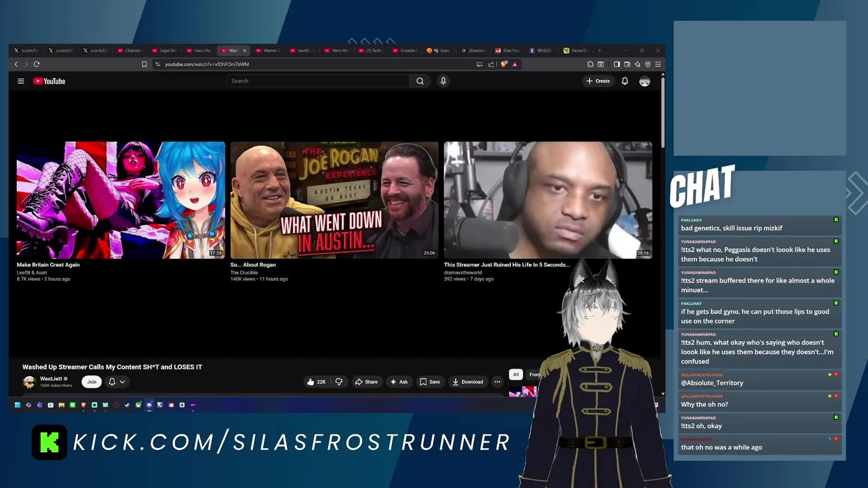Switch to the Channel browser tab

point(130,51)
